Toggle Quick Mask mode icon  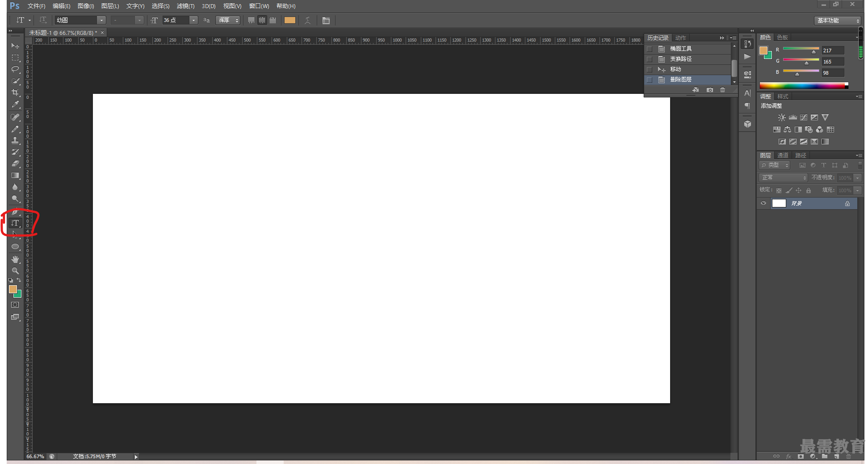click(x=15, y=305)
